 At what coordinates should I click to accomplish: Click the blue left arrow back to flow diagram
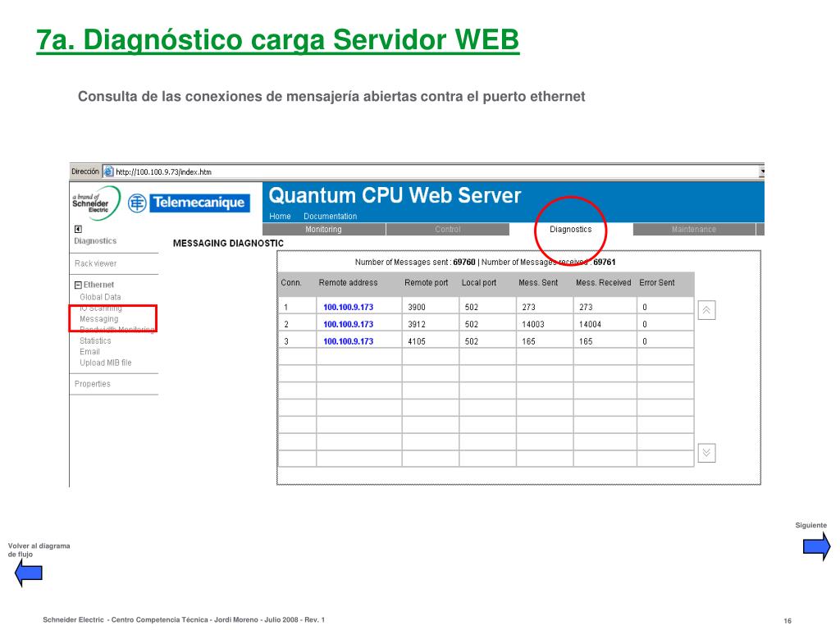coord(29,573)
